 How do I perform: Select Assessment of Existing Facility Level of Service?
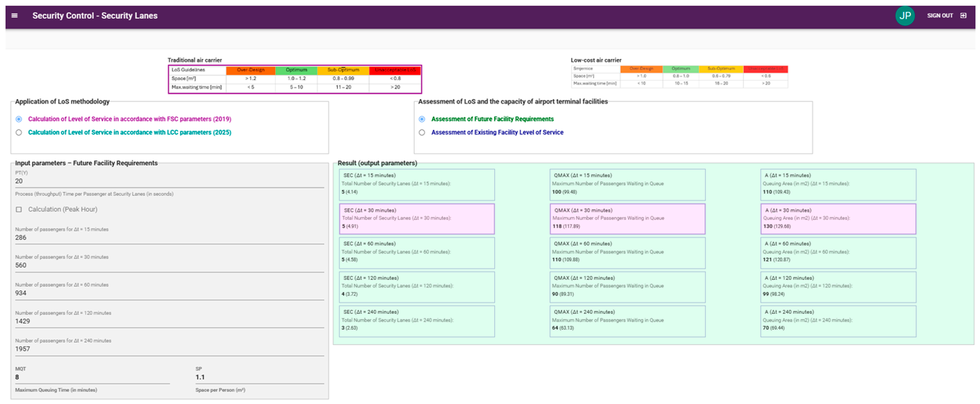pos(422,132)
